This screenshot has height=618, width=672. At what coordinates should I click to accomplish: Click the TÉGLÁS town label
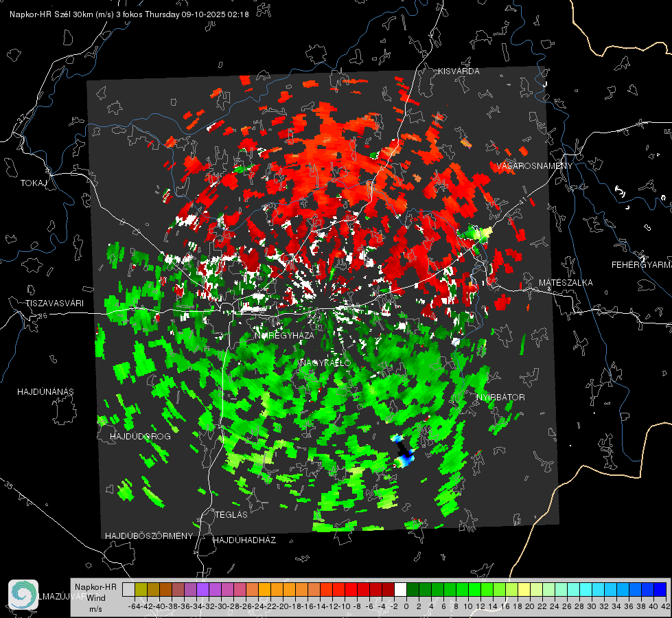pos(231,514)
